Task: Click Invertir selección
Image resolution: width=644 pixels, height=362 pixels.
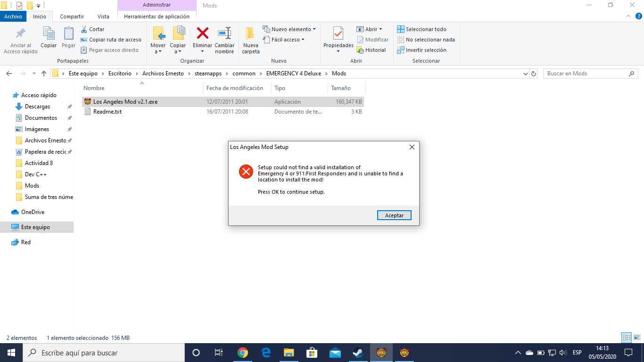Action: 421,50
